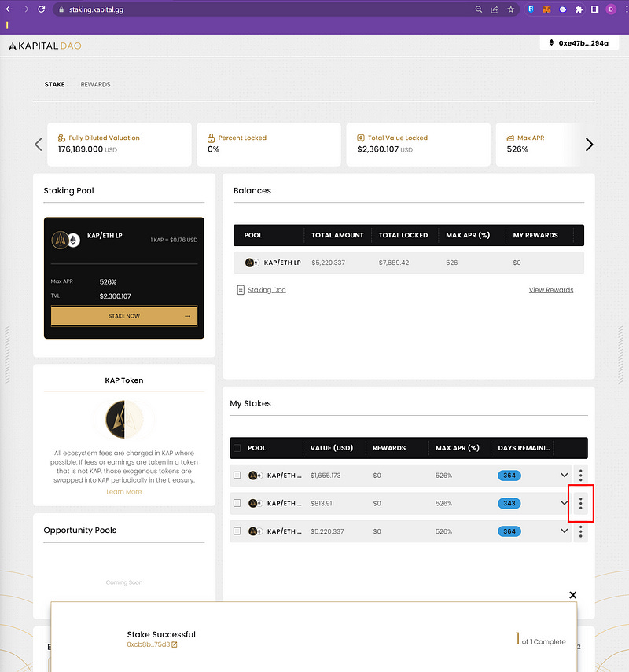This screenshot has height=672, width=629.
Task: Expand the $5,220.337 stake row chevron
Action: point(565,531)
